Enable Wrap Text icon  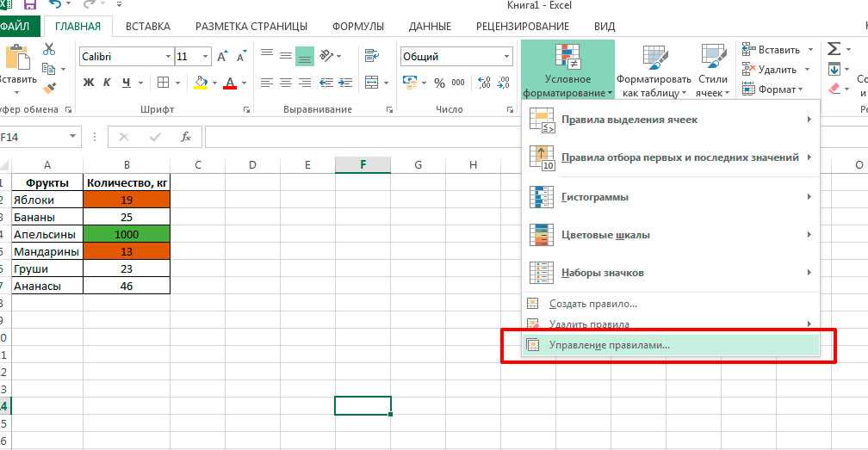tap(371, 56)
